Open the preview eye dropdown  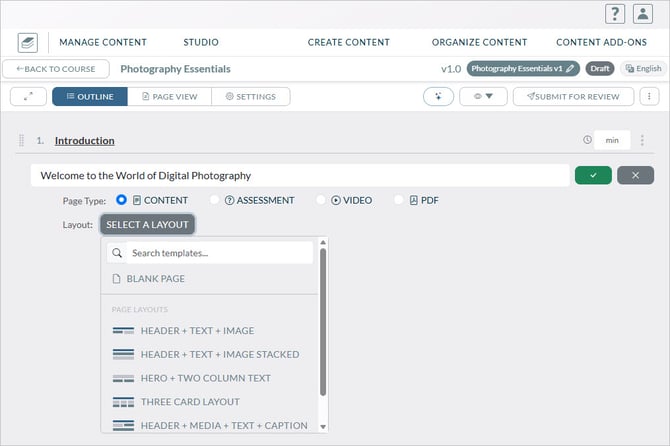pyautogui.click(x=483, y=97)
